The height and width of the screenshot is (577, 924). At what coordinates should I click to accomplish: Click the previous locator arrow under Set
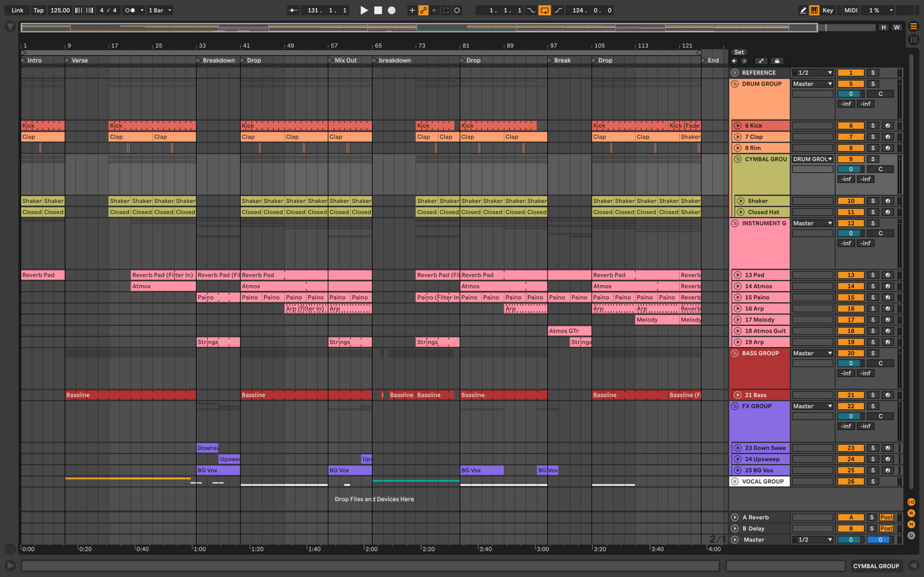point(734,61)
